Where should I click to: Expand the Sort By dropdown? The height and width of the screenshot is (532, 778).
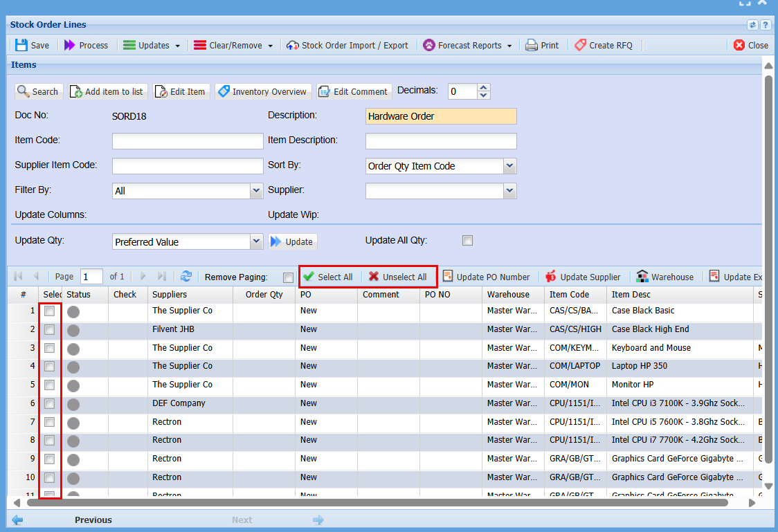click(509, 166)
